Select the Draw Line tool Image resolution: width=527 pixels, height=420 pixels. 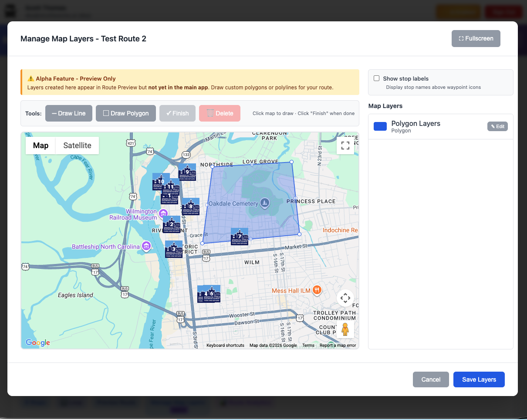click(68, 113)
